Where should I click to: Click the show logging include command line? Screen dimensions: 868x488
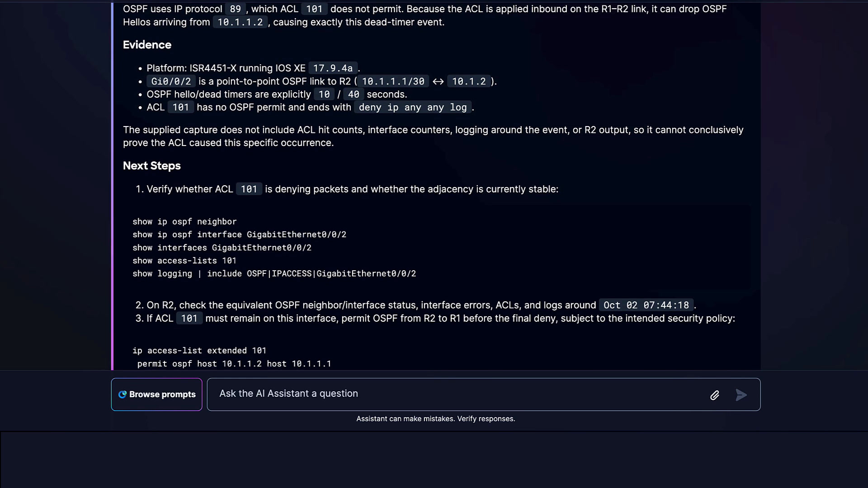click(x=274, y=274)
